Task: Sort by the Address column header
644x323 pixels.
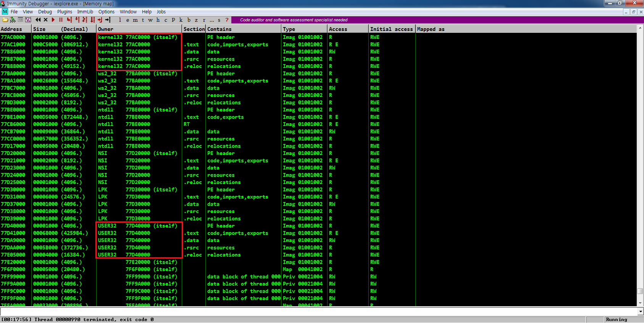Action: [16, 29]
